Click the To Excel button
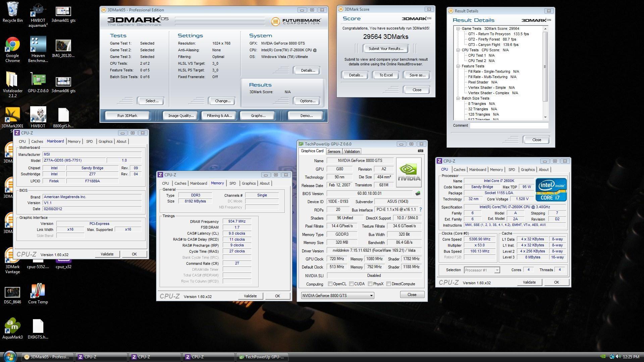The image size is (644, 362). pos(386,75)
